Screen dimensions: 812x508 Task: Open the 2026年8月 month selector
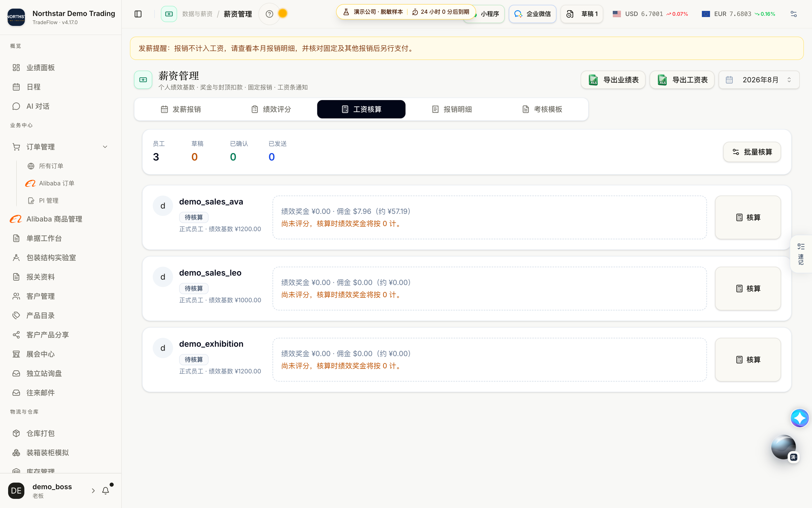click(x=759, y=80)
